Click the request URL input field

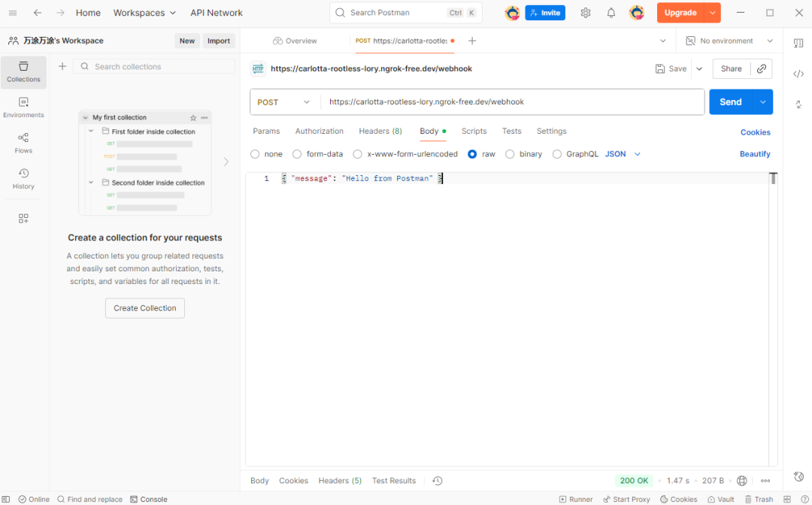point(511,102)
